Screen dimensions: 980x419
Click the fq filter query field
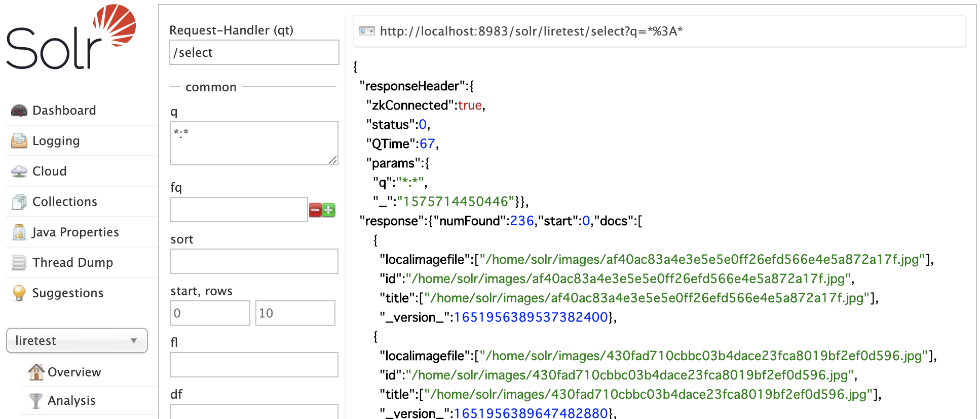tap(239, 209)
